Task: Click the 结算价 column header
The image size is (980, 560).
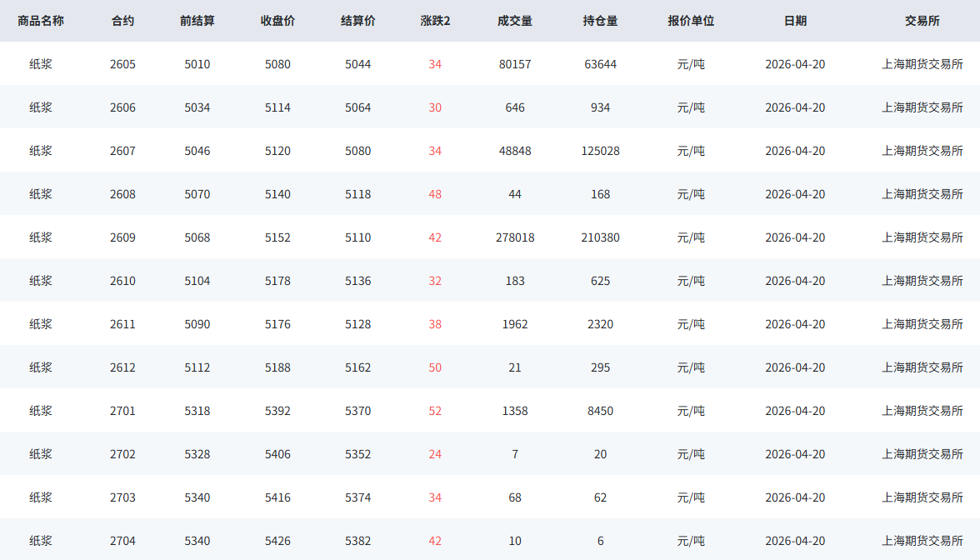Action: (x=358, y=21)
